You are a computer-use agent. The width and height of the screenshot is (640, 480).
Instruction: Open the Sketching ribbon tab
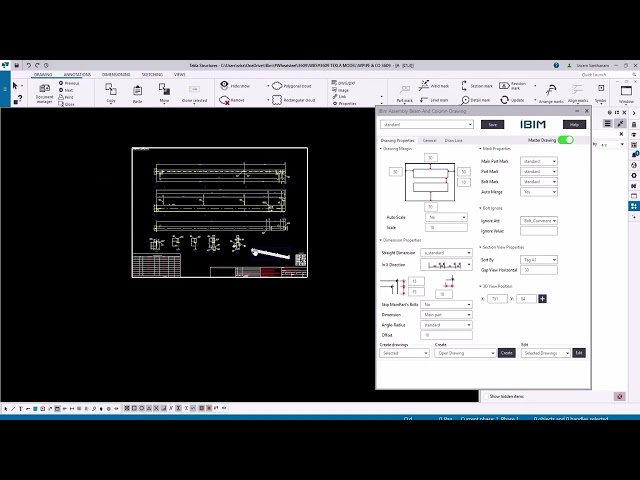click(x=152, y=75)
